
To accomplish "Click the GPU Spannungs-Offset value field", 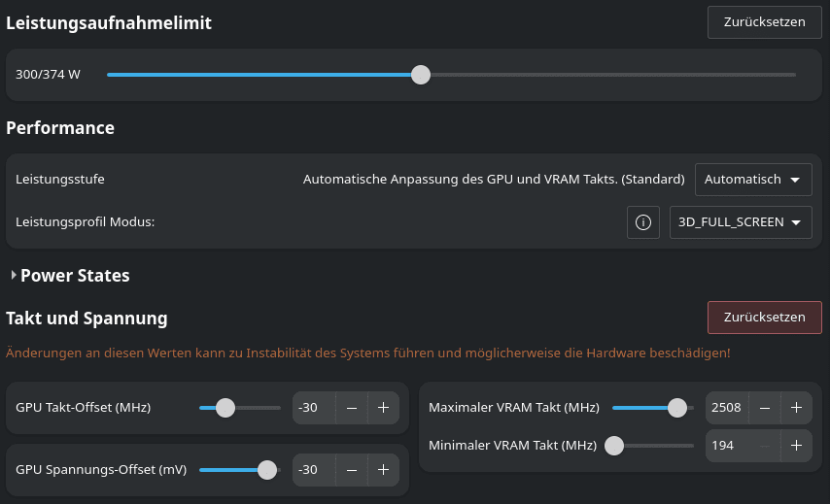I will (x=314, y=470).
